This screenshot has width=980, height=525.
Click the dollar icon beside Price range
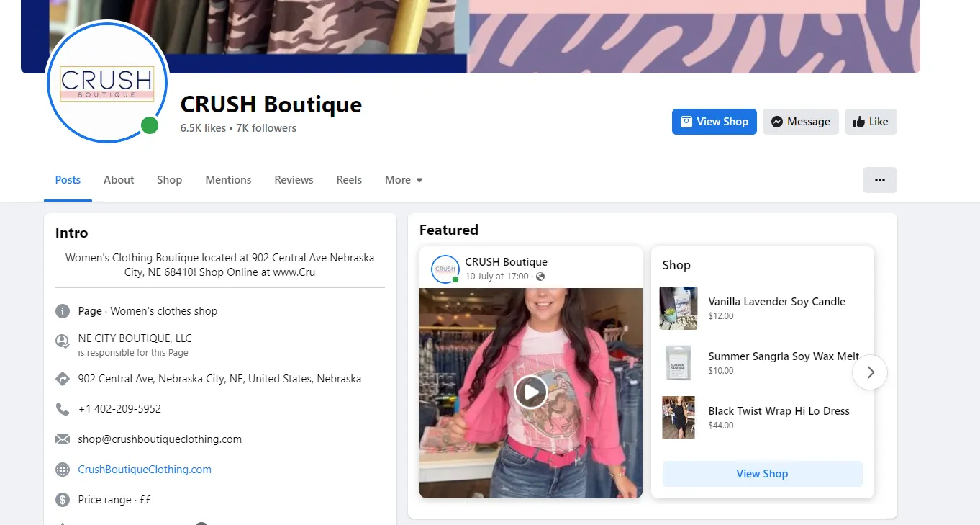[63, 500]
